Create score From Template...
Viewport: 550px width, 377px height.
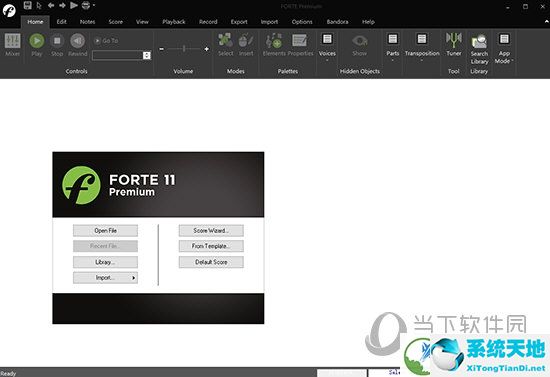pos(211,246)
